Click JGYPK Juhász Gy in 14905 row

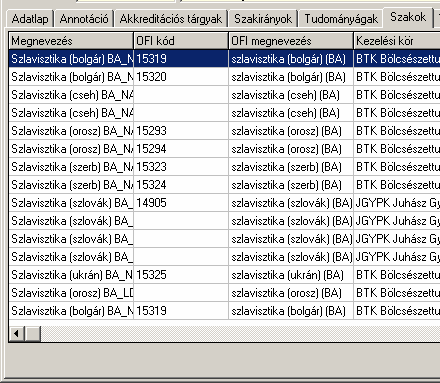(397, 203)
